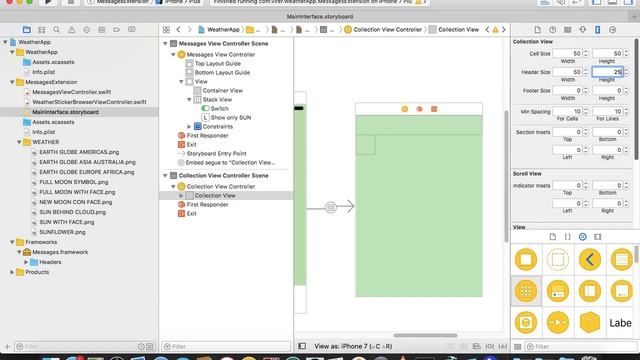Show the Size inspector
The height and width of the screenshot is (360, 640).
pos(598,30)
